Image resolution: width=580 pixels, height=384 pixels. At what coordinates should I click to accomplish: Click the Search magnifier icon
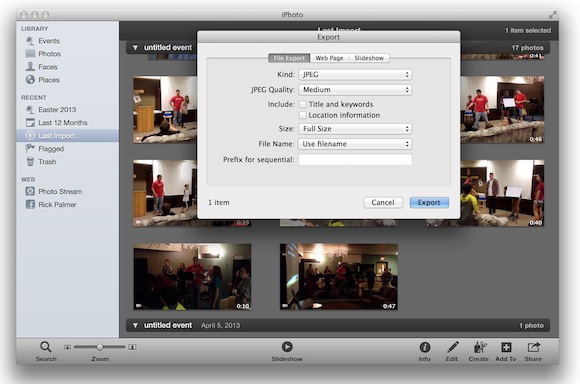click(x=45, y=347)
